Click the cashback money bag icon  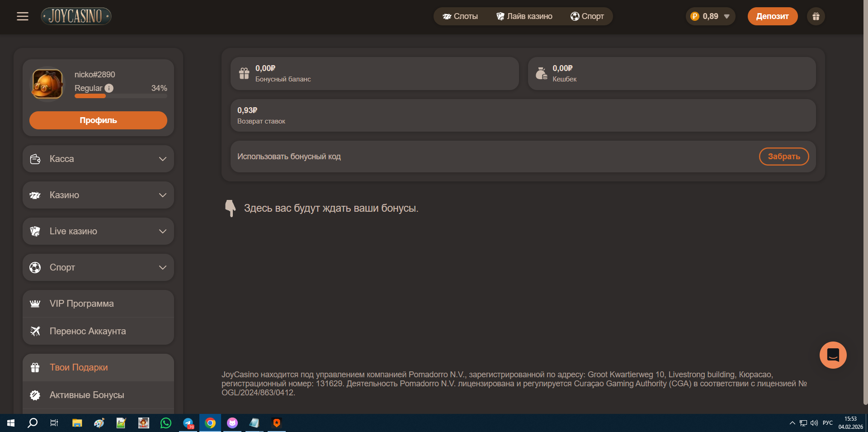click(x=541, y=73)
